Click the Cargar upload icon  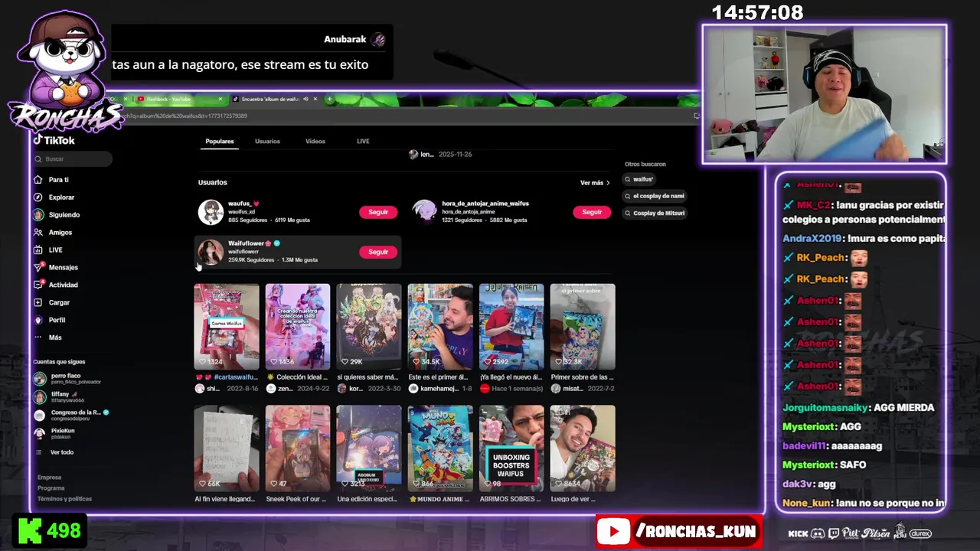click(x=38, y=302)
